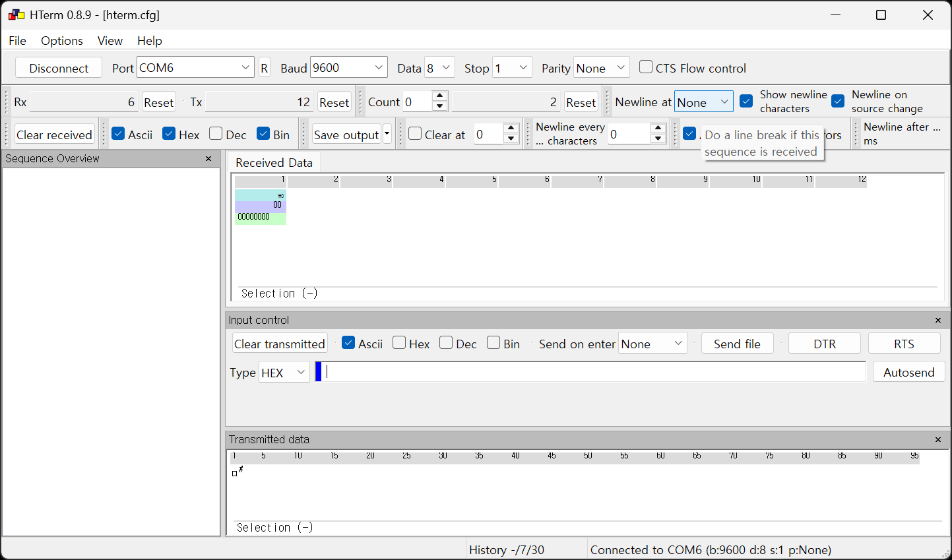Click the Send file button
The width and height of the screenshot is (952, 560).
pos(737,344)
